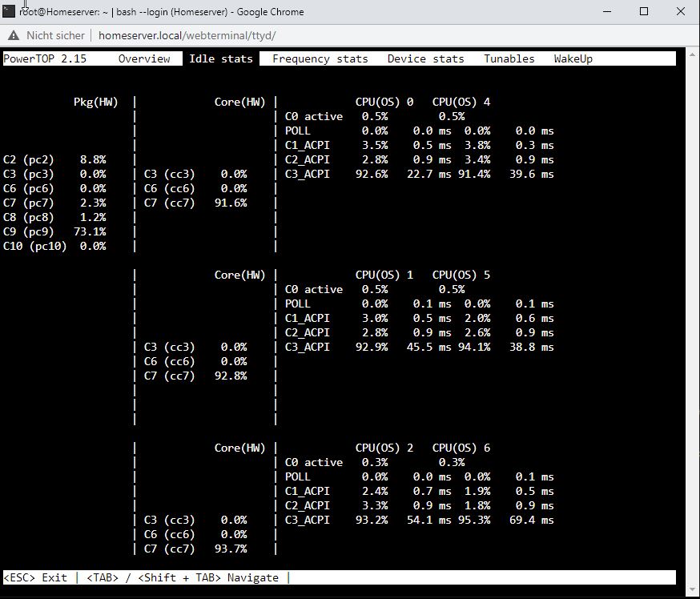Click the scrollbar up arrow
Viewport: 700px width, 599px height.
pyautogui.click(x=693, y=54)
